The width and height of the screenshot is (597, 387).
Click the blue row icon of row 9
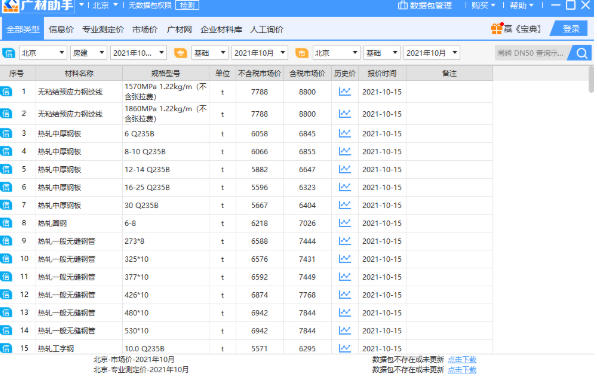(x=6, y=241)
